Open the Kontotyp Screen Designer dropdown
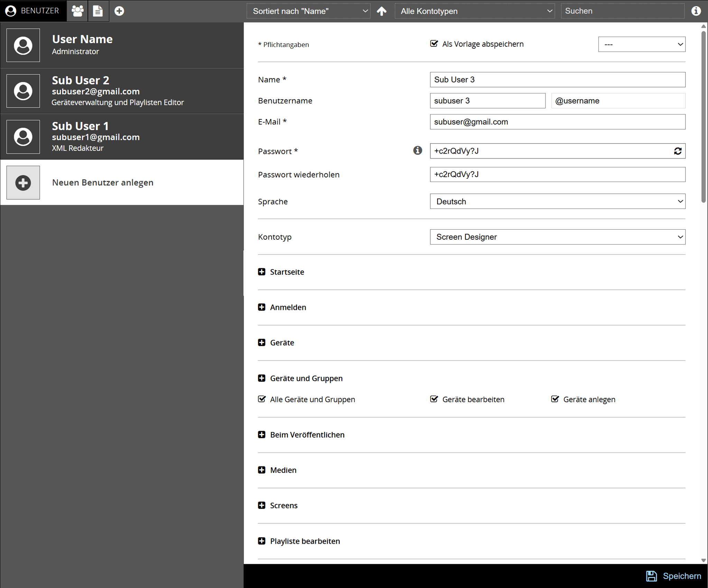708x588 pixels. click(557, 237)
